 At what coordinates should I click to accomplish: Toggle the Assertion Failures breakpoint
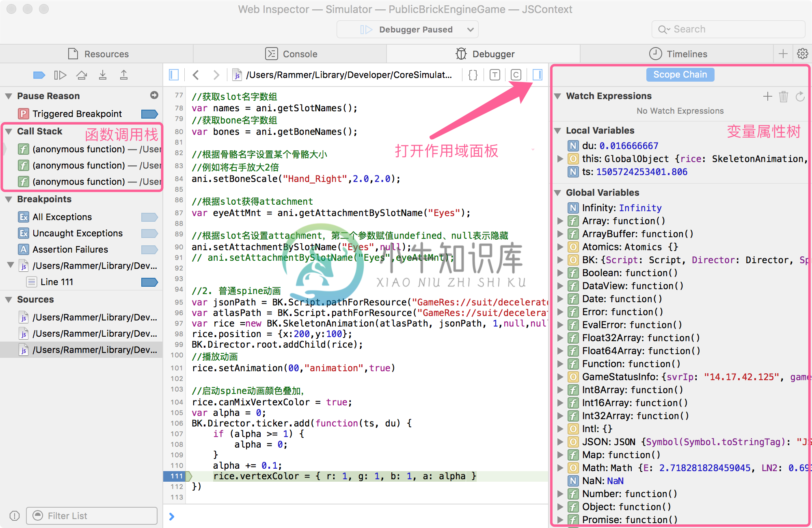pos(149,249)
